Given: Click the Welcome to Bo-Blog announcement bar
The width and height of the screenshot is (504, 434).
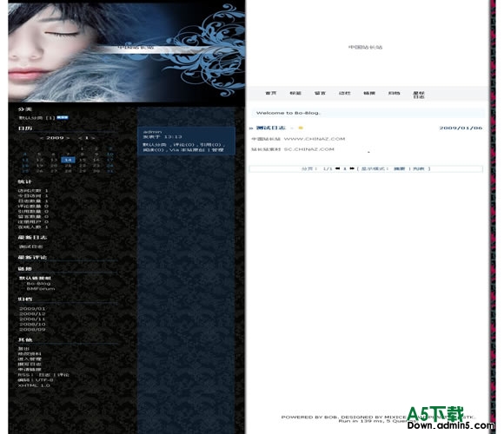Looking at the screenshot, I should (368, 113).
